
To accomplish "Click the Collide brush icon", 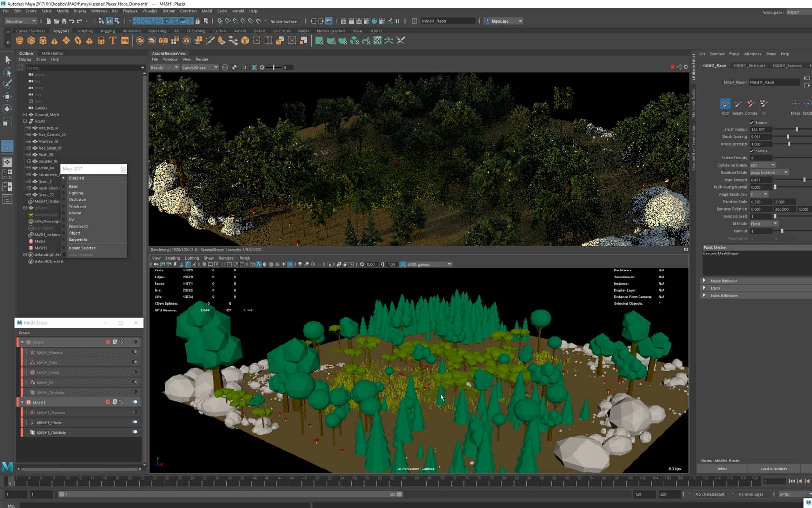I will click(x=751, y=104).
